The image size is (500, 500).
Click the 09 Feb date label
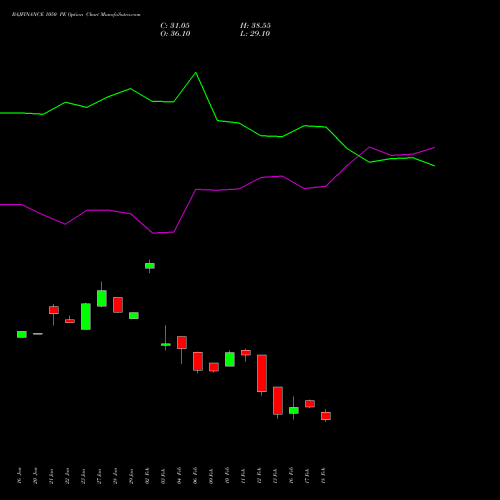click(211, 476)
